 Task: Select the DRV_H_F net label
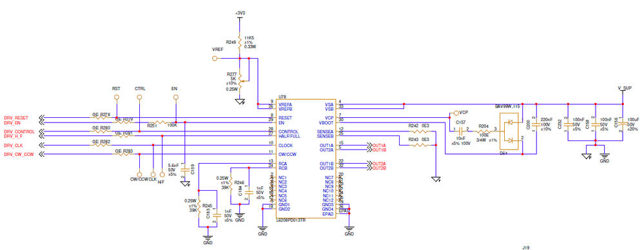13,136
